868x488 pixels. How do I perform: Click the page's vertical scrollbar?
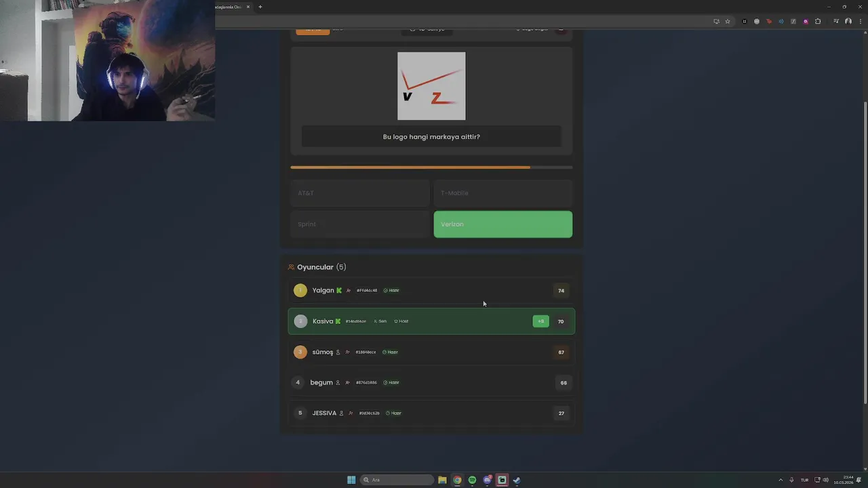coord(865,252)
